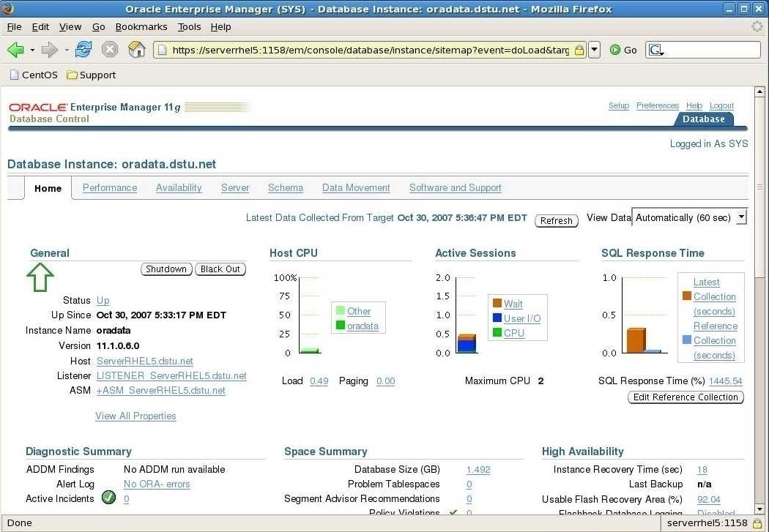Click Edit Reference Collection button
Viewport: 769px width, 532px height.
click(686, 397)
